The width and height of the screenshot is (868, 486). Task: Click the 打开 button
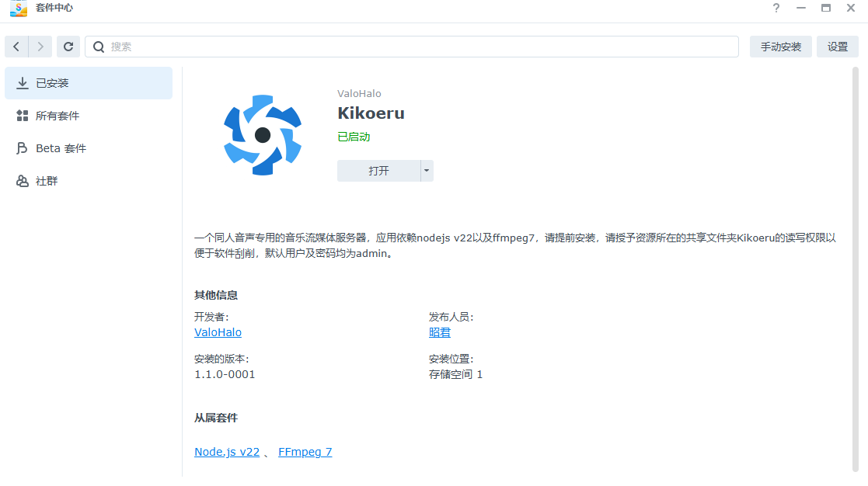pyautogui.click(x=378, y=171)
